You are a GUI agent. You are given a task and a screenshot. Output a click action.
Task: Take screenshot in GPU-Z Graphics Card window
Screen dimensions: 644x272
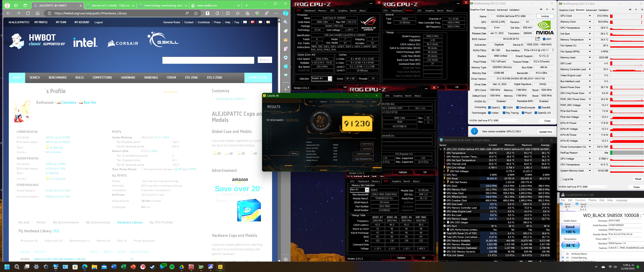[x=541, y=10]
